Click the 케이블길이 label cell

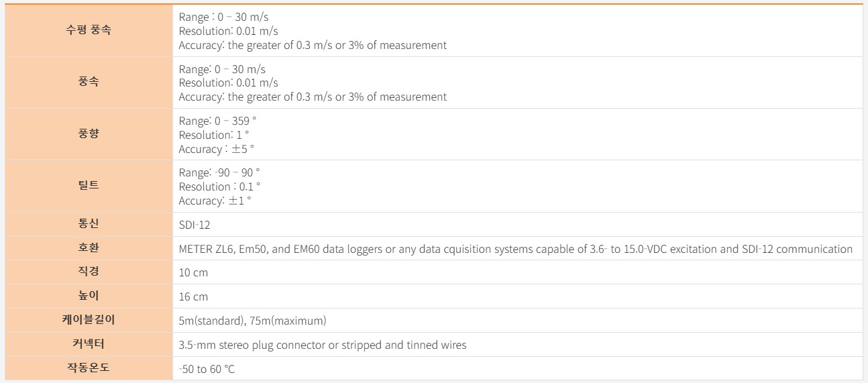click(x=89, y=320)
